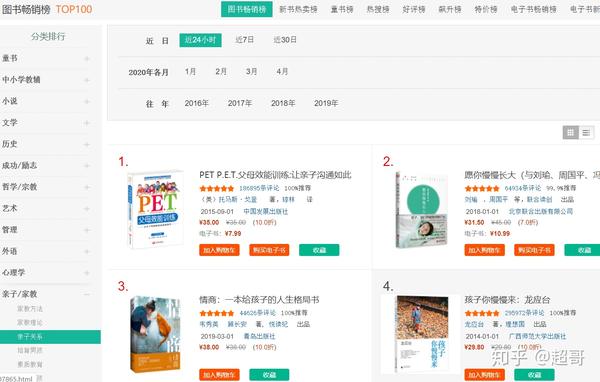
Task: Open the 小说 category
Action: coord(10,101)
